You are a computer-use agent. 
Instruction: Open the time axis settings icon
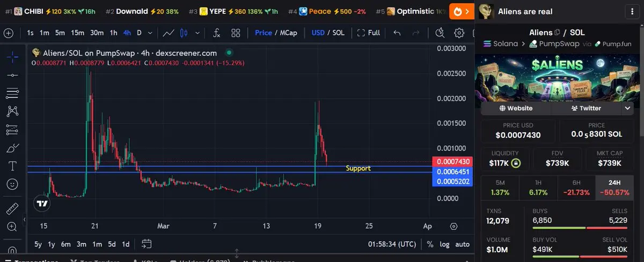coord(454,226)
